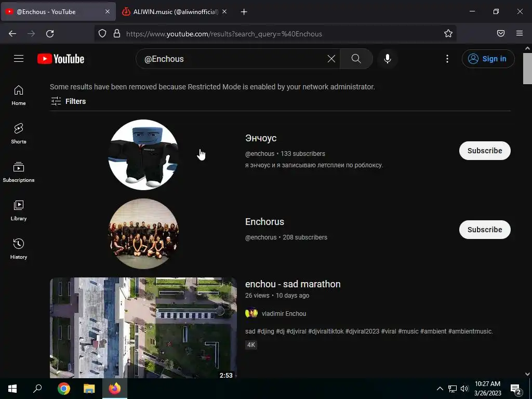The height and width of the screenshot is (399, 532).
Task: Click the 4K badge on the video
Action: 251,345
